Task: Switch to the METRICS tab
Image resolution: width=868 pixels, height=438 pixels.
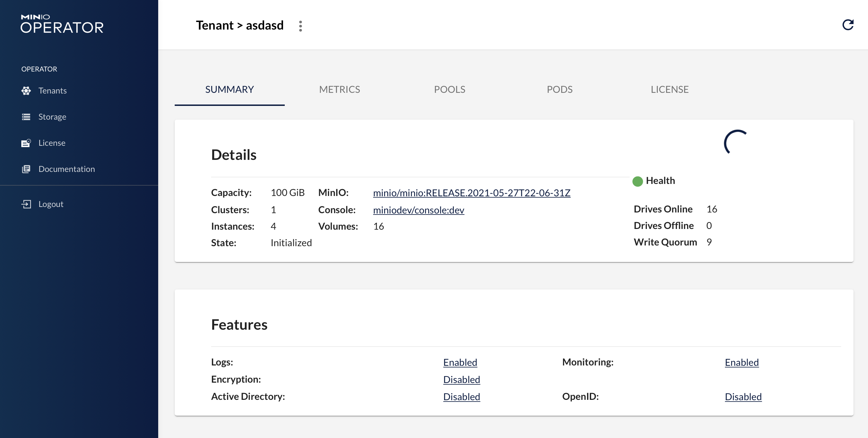Action: pyautogui.click(x=339, y=89)
